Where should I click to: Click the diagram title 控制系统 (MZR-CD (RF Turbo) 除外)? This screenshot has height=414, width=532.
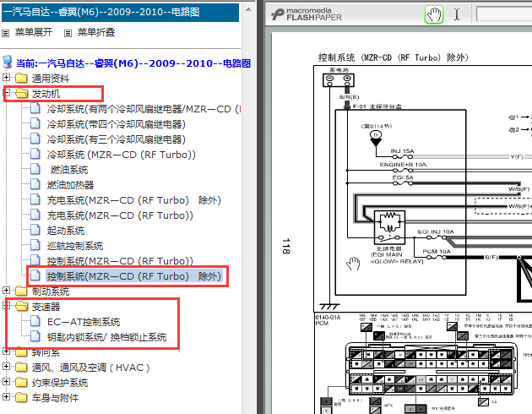coord(393,57)
